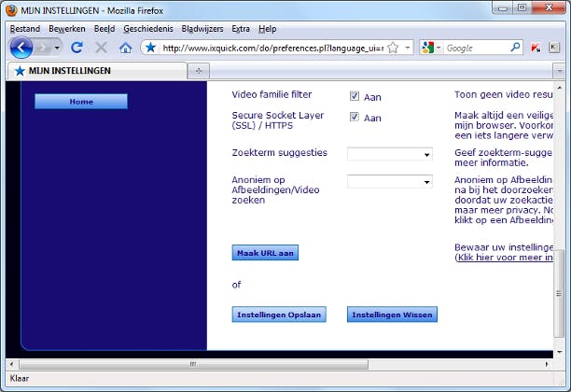Screen dimensions: 571x392
Task: Click the Google search engine icon
Action: click(x=428, y=48)
